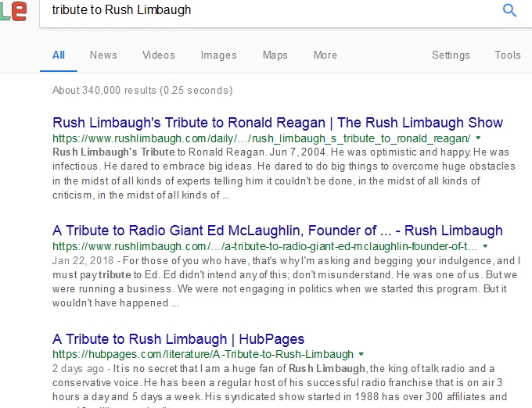Open the Settings menu
Viewport: 532px width, 408px height.
(451, 55)
